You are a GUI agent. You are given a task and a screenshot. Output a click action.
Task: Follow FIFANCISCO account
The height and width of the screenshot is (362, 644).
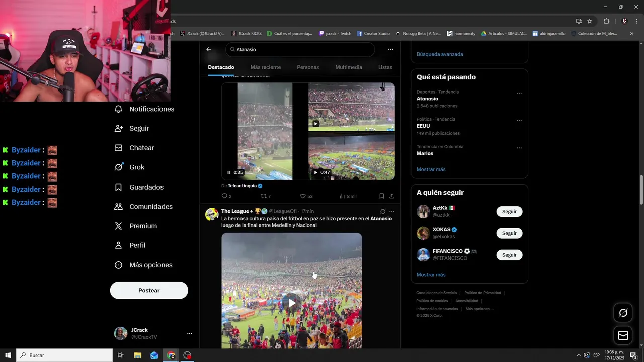click(x=509, y=255)
